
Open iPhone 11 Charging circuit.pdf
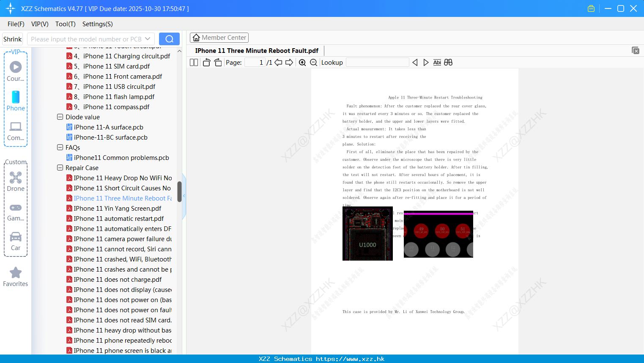tap(118, 56)
